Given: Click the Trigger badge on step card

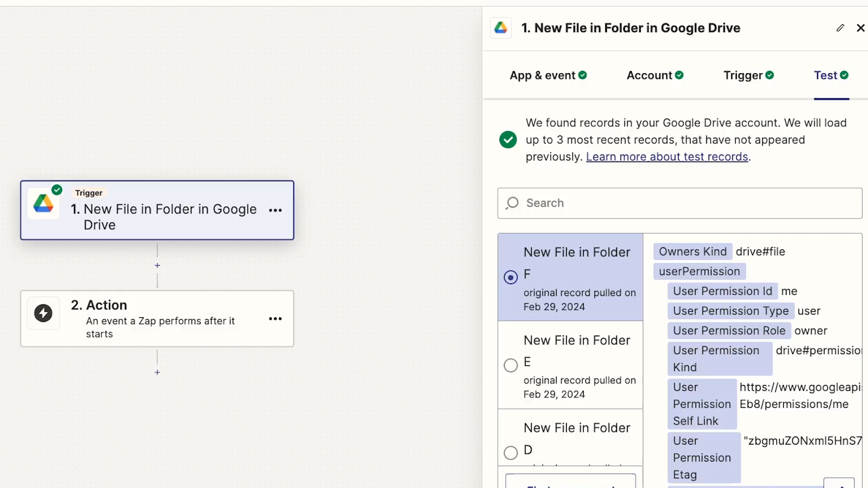Looking at the screenshot, I should [89, 193].
